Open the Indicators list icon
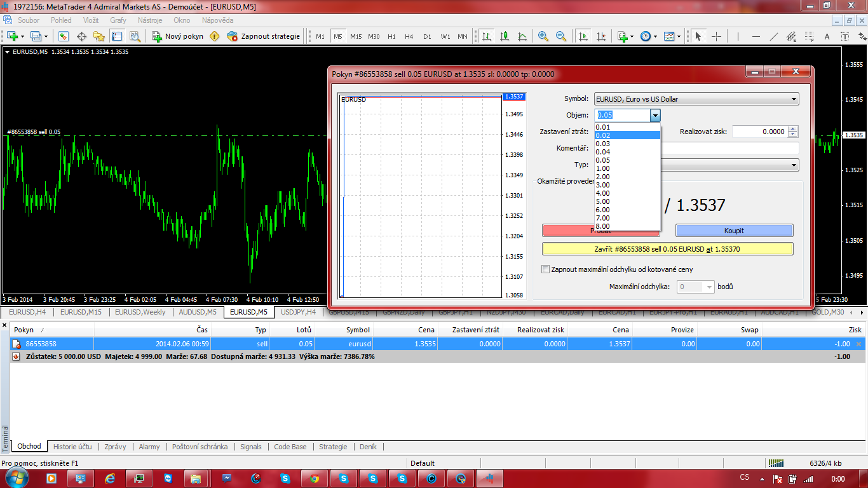This screenshot has height=488, width=868. point(623,36)
